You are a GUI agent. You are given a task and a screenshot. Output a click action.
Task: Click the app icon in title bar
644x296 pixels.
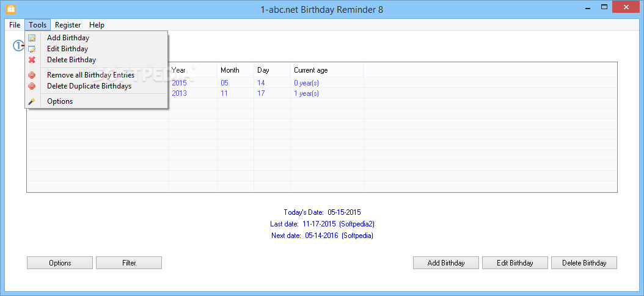point(11,8)
